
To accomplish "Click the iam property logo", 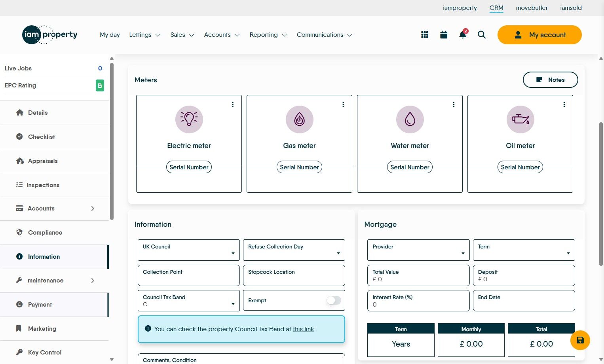I will tap(50, 34).
